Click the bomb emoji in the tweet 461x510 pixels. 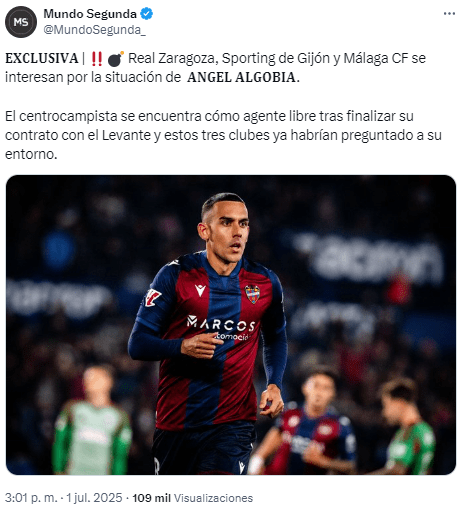click(x=116, y=59)
